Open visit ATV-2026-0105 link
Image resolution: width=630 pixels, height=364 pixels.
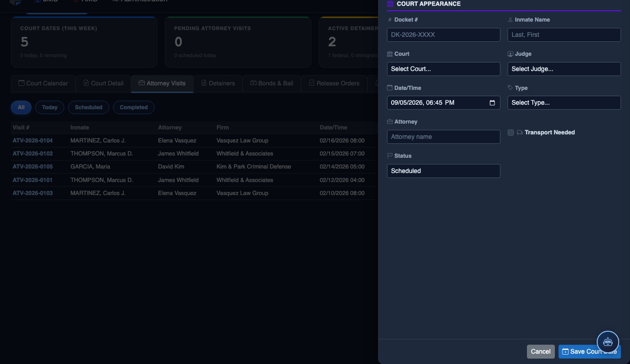coord(32,167)
